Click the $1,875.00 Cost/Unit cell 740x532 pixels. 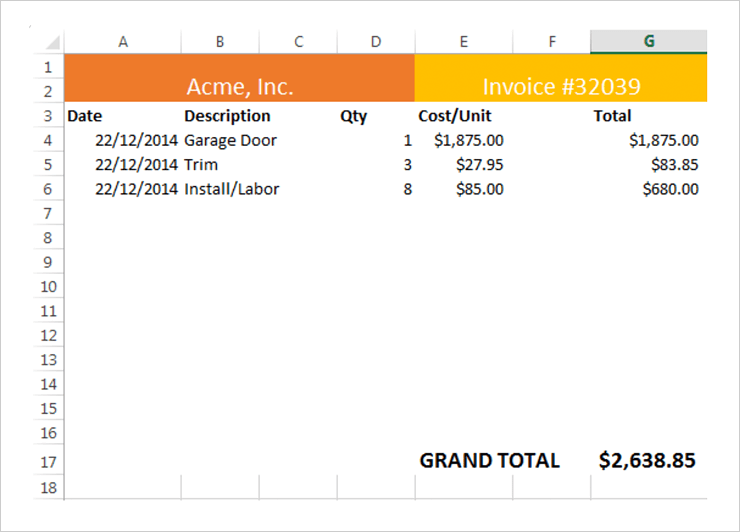point(464,140)
